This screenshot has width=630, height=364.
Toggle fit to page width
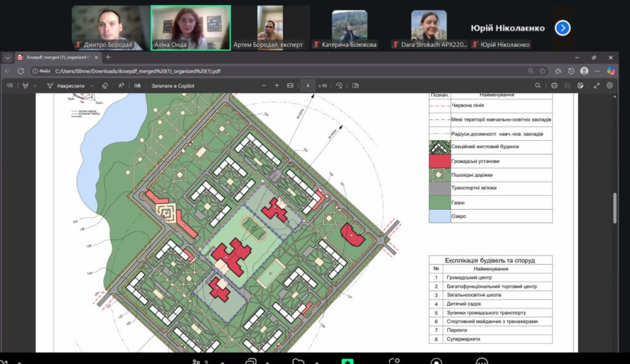click(x=290, y=85)
